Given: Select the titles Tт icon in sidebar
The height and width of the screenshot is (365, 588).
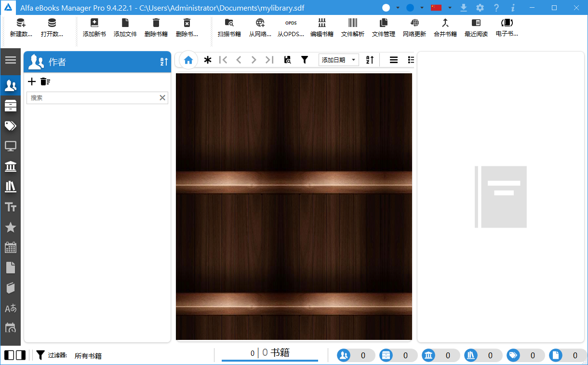Looking at the screenshot, I should [11, 207].
